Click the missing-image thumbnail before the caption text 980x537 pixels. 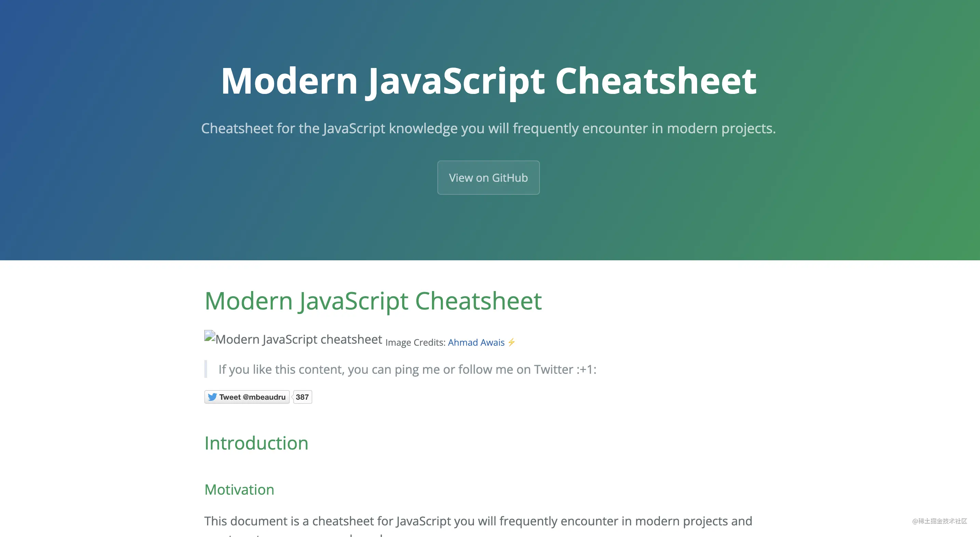pos(209,335)
